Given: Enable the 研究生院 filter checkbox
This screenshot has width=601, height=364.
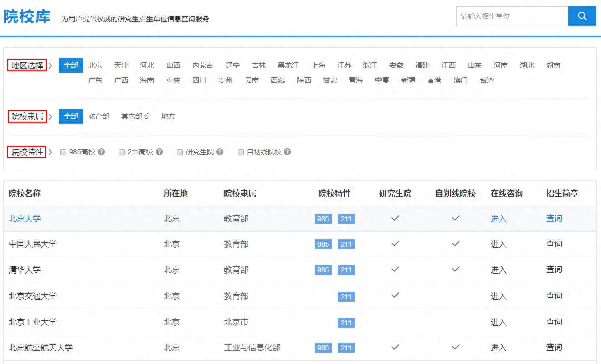Looking at the screenshot, I should (x=179, y=152).
